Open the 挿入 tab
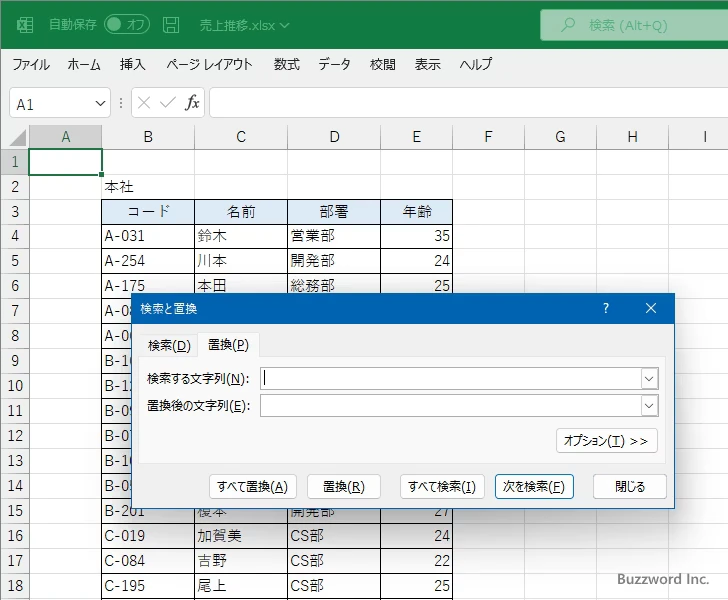Screen dimensions: 728x600 pos(133,64)
